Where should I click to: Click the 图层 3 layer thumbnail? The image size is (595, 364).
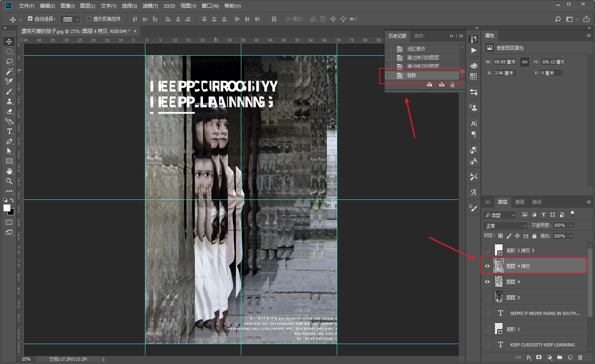499,297
